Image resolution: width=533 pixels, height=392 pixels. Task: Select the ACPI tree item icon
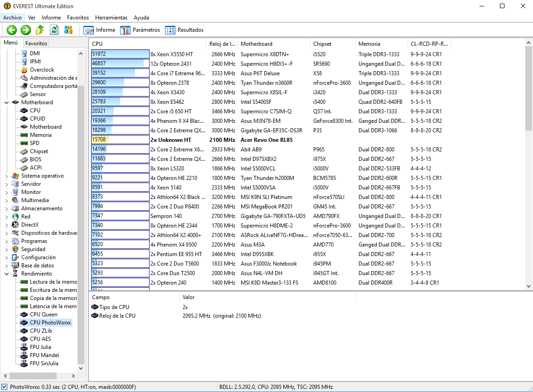tap(24, 168)
